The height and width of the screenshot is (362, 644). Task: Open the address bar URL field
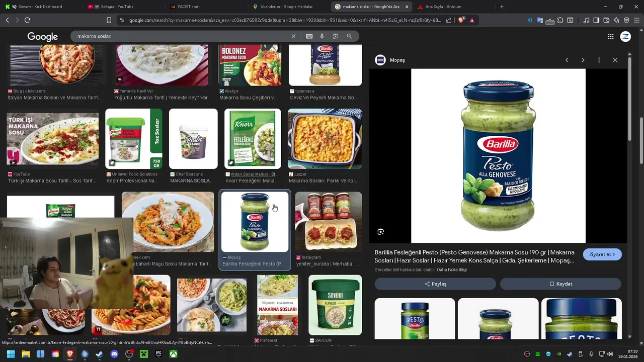tap(284, 20)
